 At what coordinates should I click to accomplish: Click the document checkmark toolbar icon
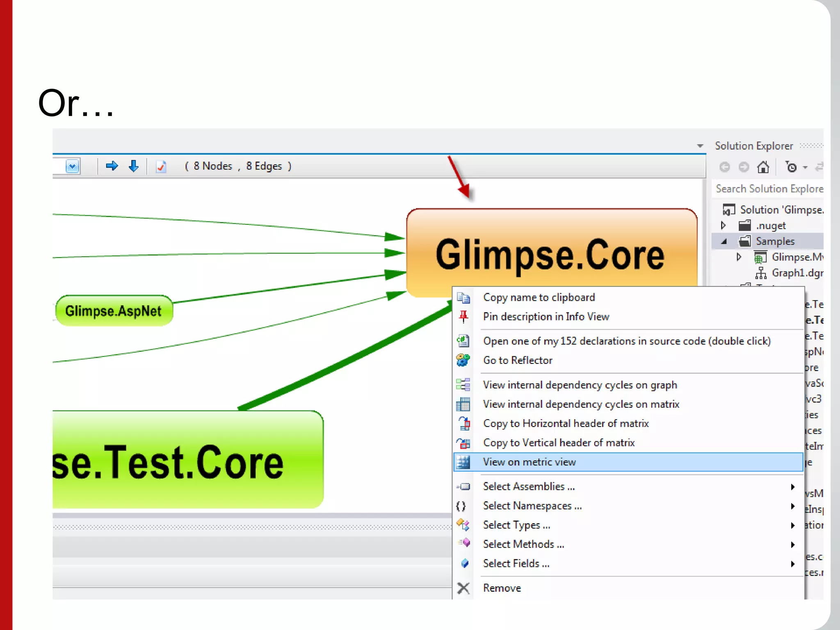[161, 167]
